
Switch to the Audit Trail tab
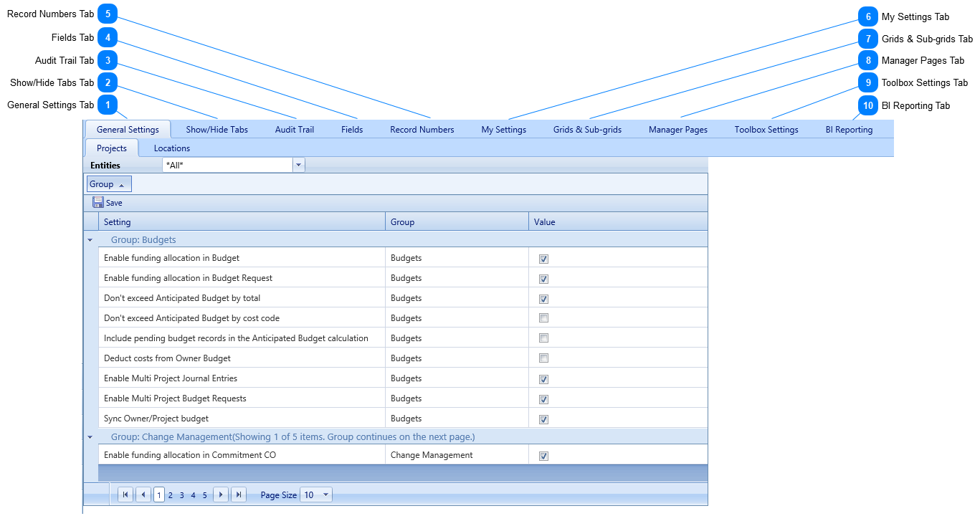coord(295,130)
